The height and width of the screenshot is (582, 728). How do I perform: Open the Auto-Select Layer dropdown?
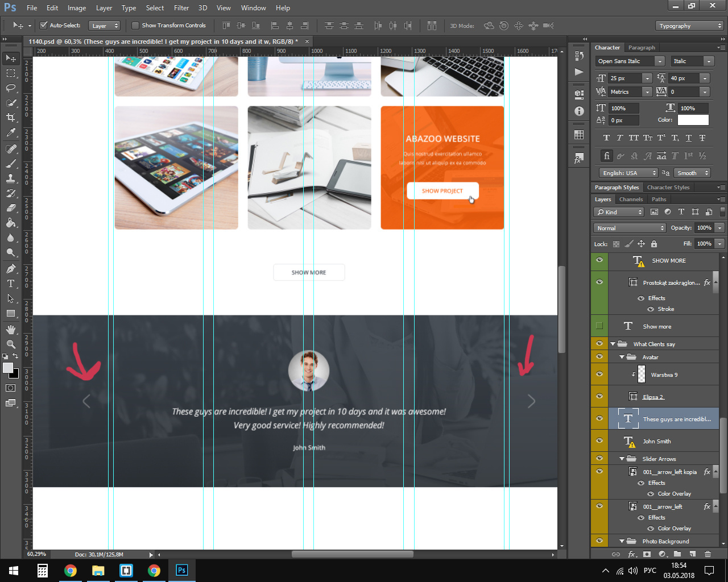[x=105, y=26]
